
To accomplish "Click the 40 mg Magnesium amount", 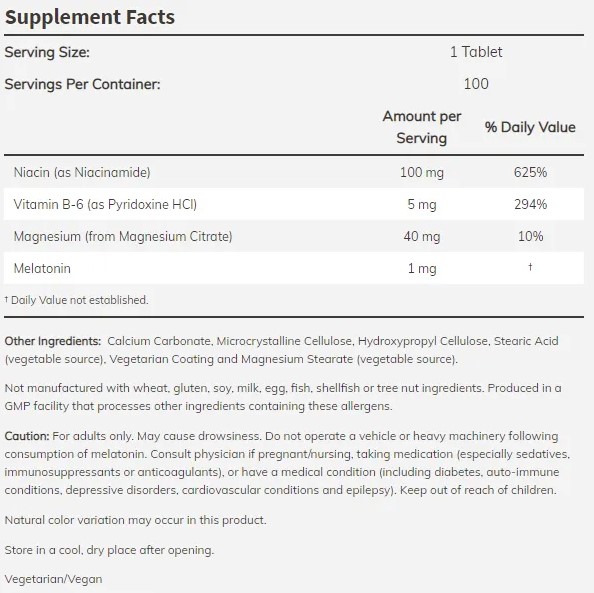I will coord(422,237).
